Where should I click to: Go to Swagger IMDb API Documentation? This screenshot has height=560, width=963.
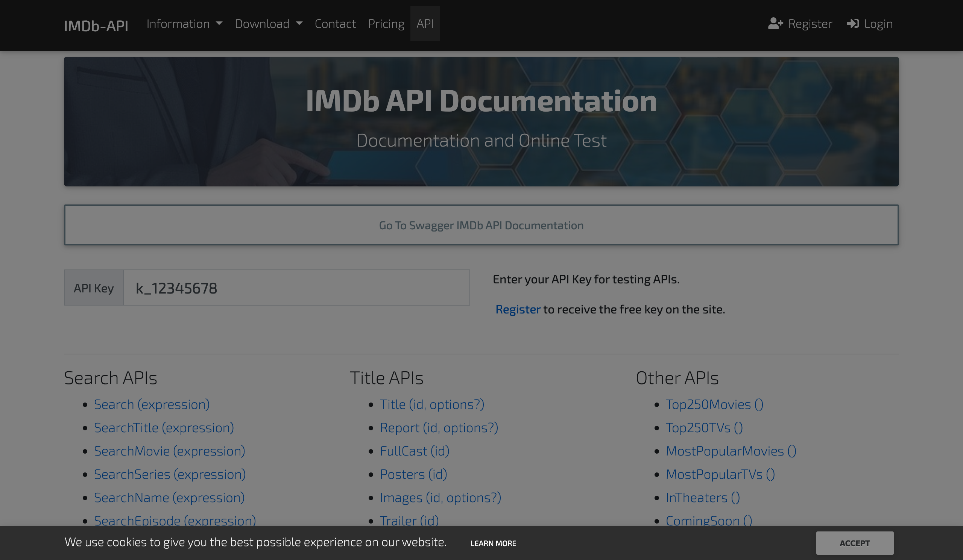coord(481,225)
